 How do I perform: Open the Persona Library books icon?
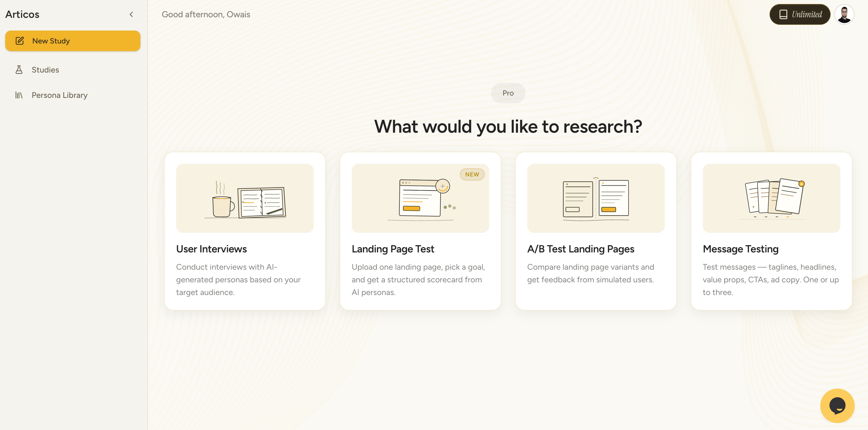pyautogui.click(x=19, y=95)
